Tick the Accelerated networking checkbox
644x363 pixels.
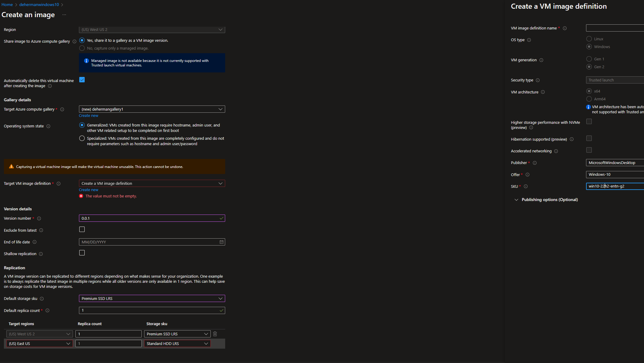point(589,150)
